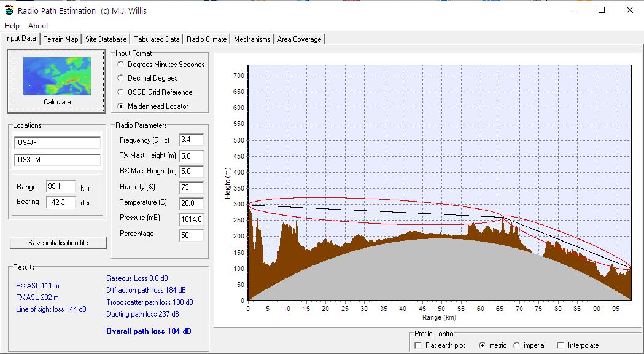644x354 pixels.
Task: Tick the Interpolate checkbox
Action: (561, 345)
